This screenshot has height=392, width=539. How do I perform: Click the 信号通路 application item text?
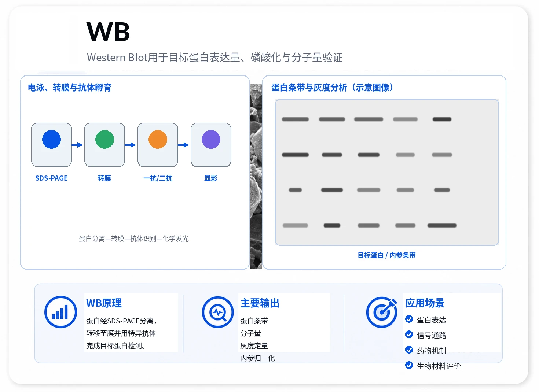[432, 335]
